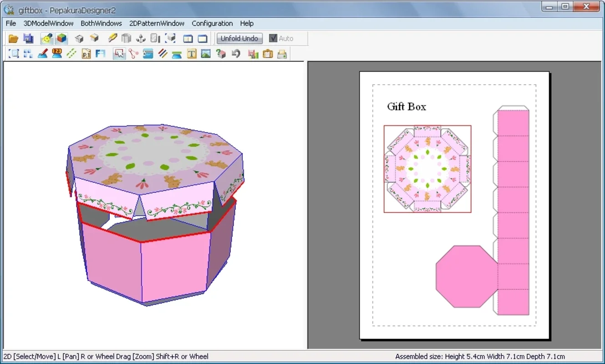Open the BothWindows menu
Viewport: 605px width, 364px height.
pos(101,23)
